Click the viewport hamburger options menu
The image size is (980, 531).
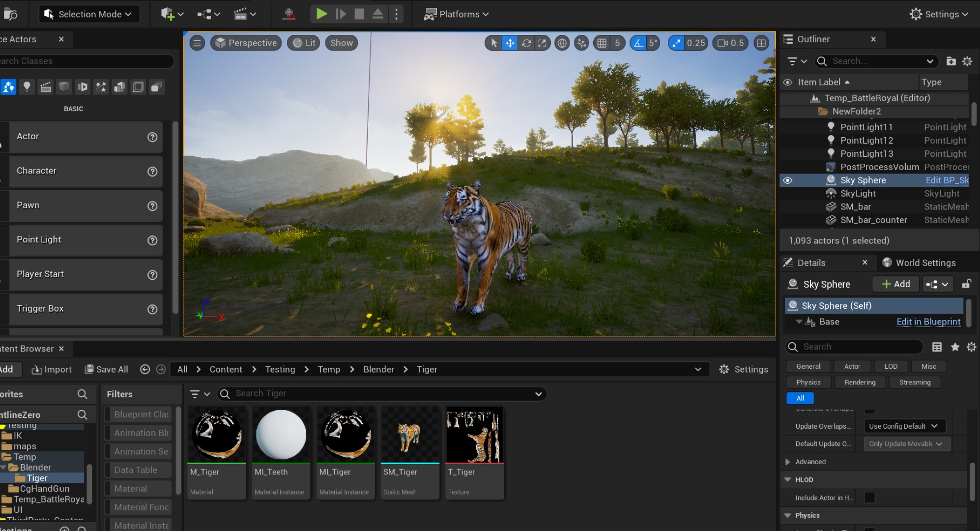tap(197, 43)
